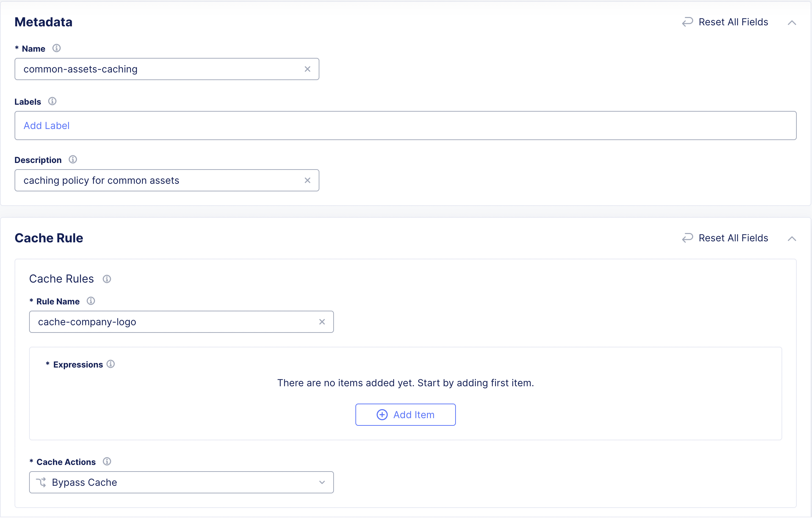Click the Expressions info icon
812x518 pixels.
[111, 364]
